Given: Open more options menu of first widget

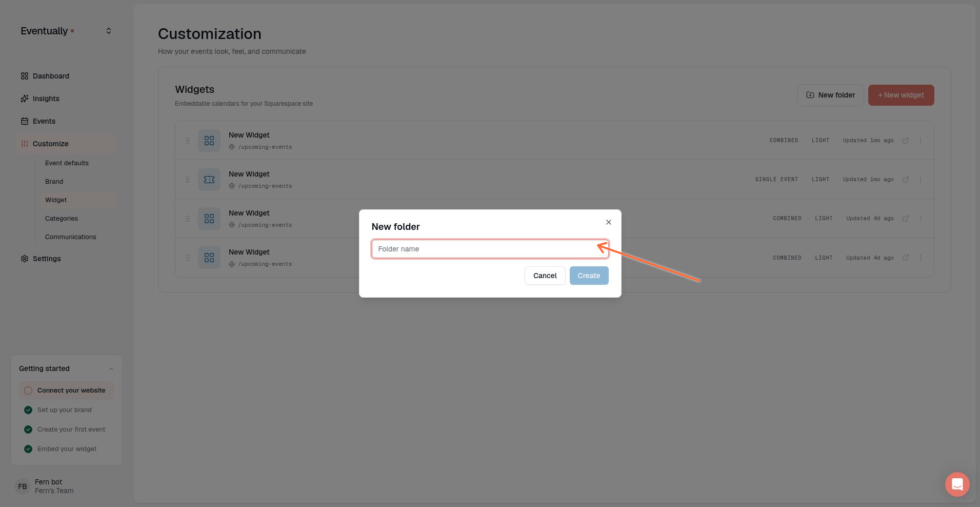Looking at the screenshot, I should click(x=921, y=141).
